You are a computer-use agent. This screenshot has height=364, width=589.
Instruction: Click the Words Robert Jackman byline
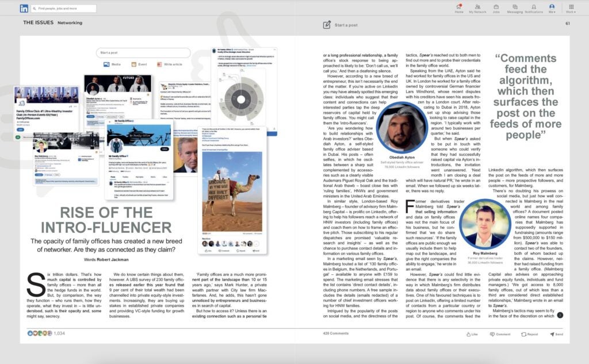[x=106, y=259]
